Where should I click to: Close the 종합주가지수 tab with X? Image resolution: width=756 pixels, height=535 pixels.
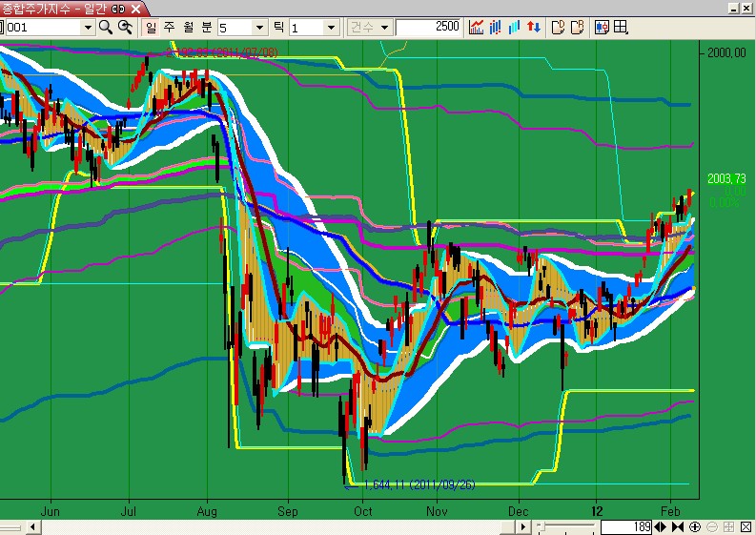(x=136, y=8)
